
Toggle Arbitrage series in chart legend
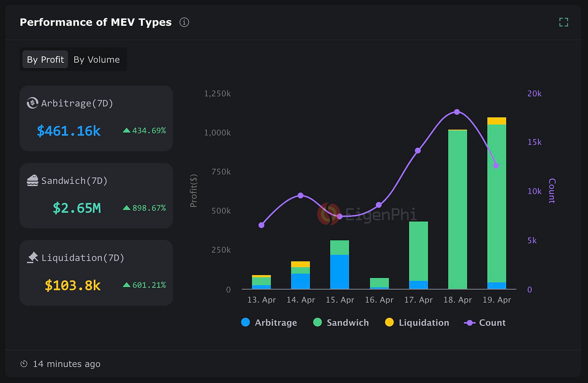(x=269, y=322)
